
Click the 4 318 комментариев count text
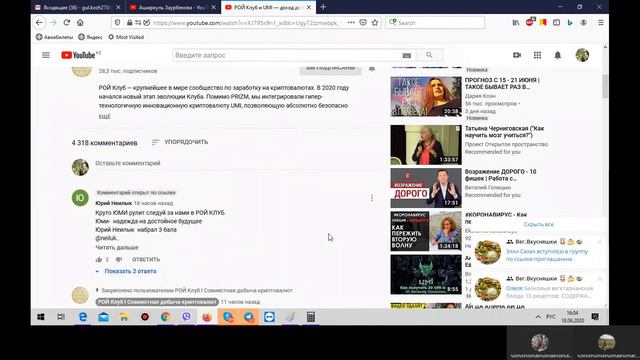(x=104, y=143)
